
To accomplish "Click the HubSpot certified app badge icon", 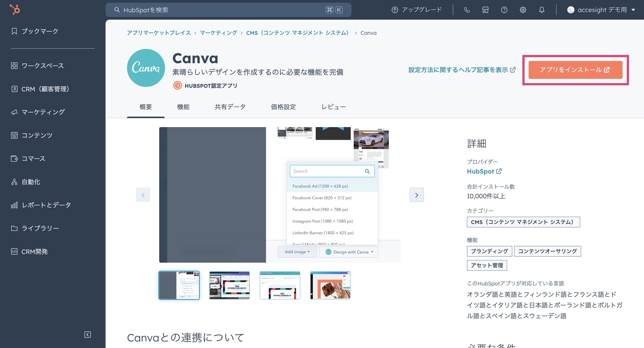I will [177, 85].
